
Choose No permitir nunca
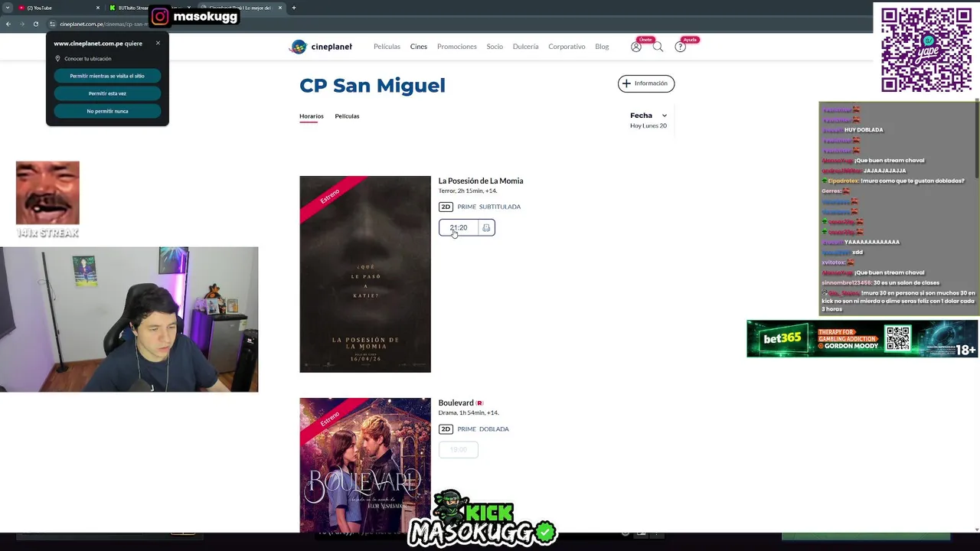pyautogui.click(x=107, y=111)
